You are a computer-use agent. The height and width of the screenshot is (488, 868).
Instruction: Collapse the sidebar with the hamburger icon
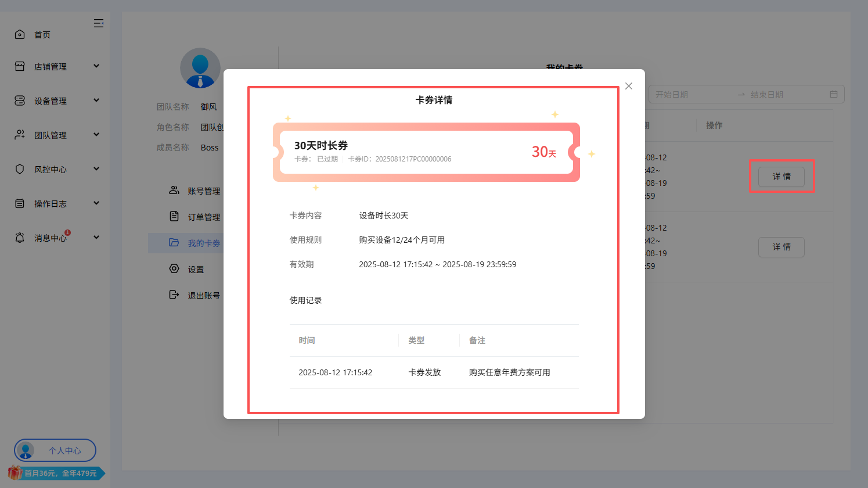tap(99, 23)
